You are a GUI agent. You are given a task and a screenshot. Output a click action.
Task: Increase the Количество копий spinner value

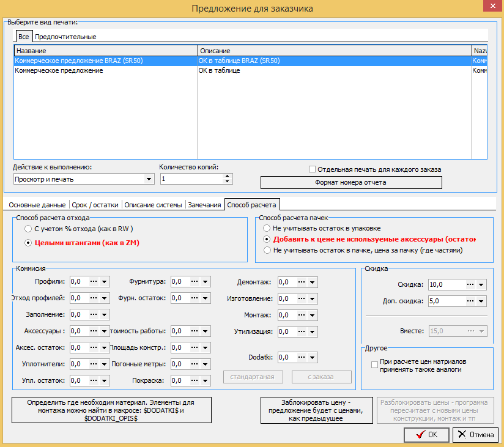point(228,176)
